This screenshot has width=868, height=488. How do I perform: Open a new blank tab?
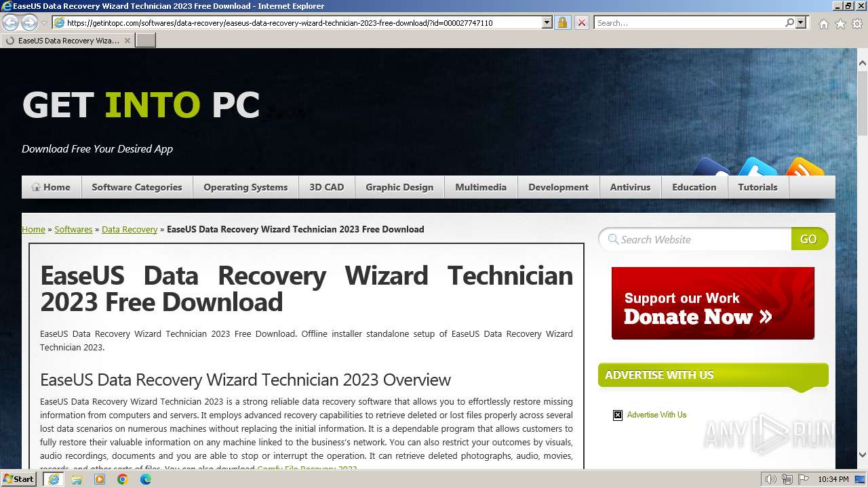click(x=146, y=41)
